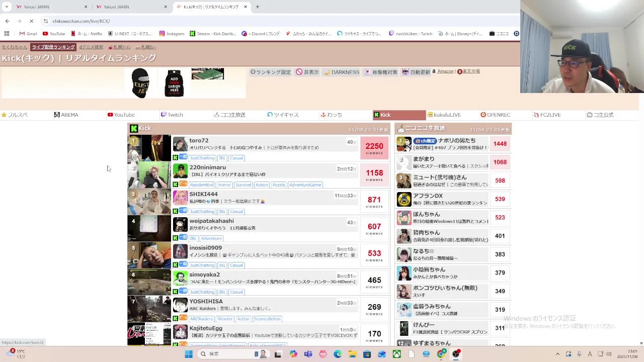Open Netflix bookmark

[x=87, y=34]
